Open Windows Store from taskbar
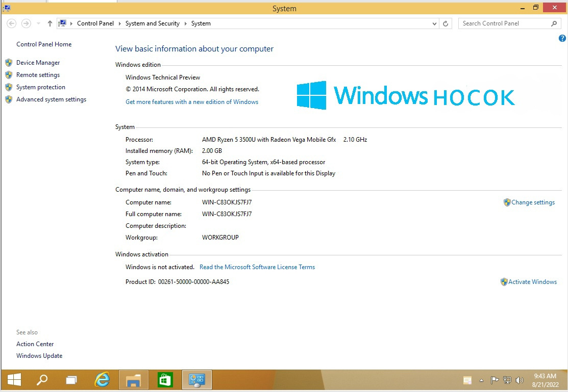Viewport: 568px width, 392px height. point(165,380)
